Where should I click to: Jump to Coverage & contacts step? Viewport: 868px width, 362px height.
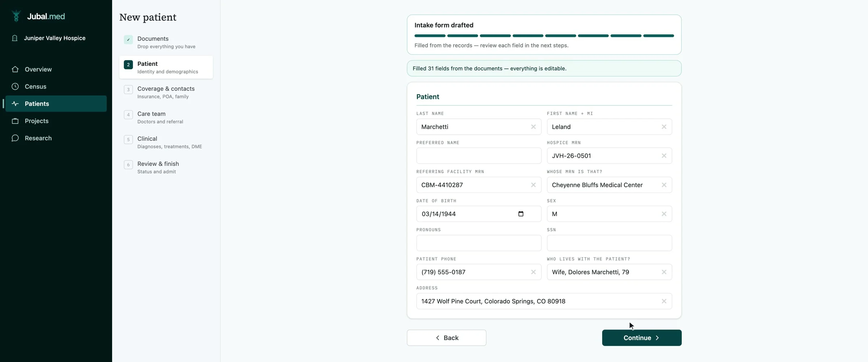166,92
